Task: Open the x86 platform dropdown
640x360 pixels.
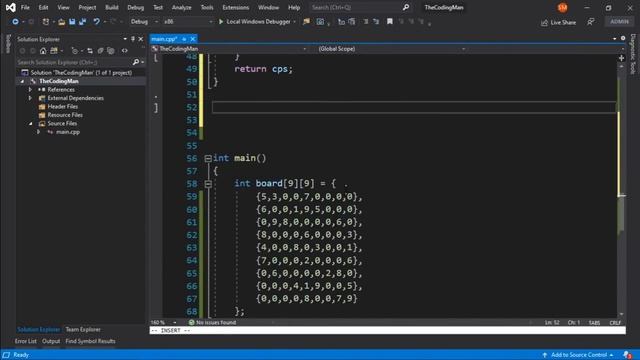Action: pyautogui.click(x=188, y=22)
